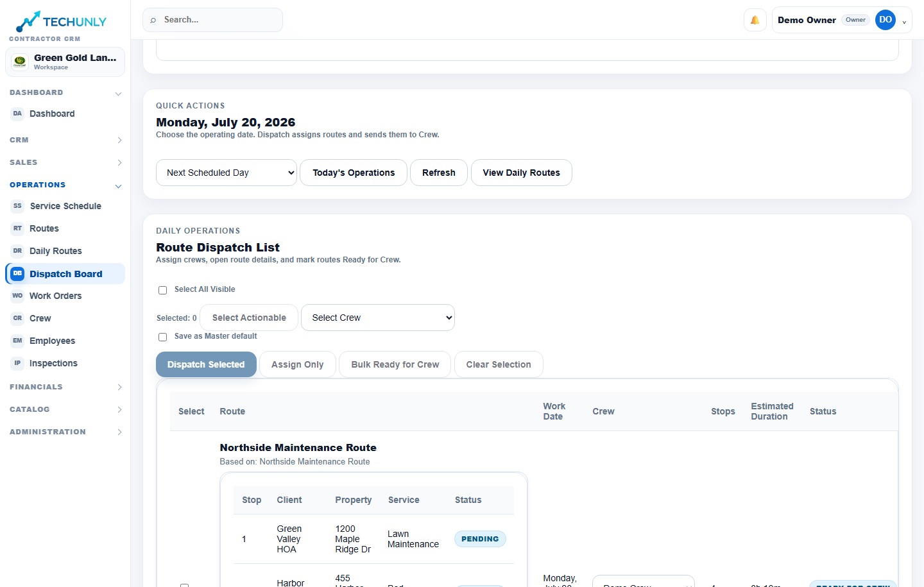Click Assign Only button

click(x=298, y=364)
